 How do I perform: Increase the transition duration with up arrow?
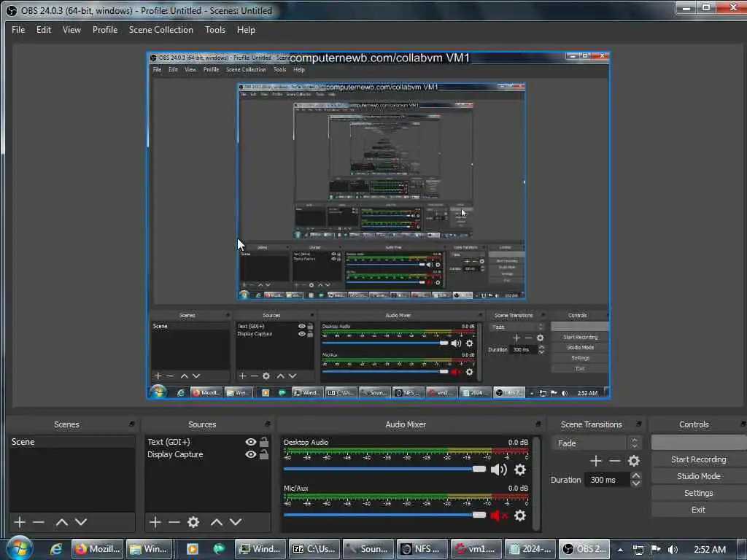[x=635, y=475]
